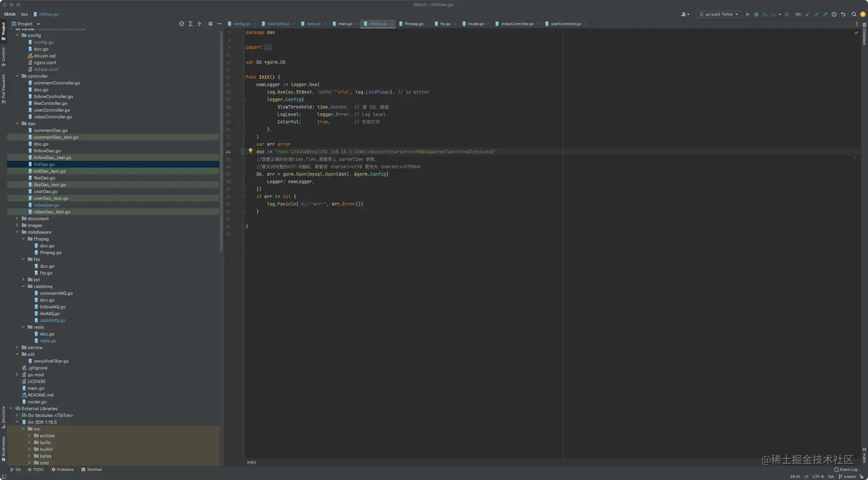The width and height of the screenshot is (868, 480).
Task: Hide the Project tool window
Action: click(218, 24)
